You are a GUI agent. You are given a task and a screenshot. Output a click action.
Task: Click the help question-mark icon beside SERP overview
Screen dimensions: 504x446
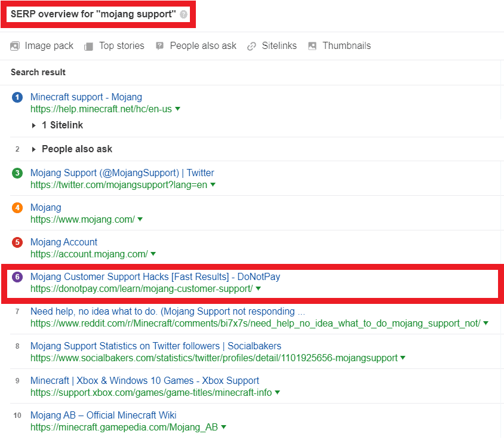click(183, 14)
